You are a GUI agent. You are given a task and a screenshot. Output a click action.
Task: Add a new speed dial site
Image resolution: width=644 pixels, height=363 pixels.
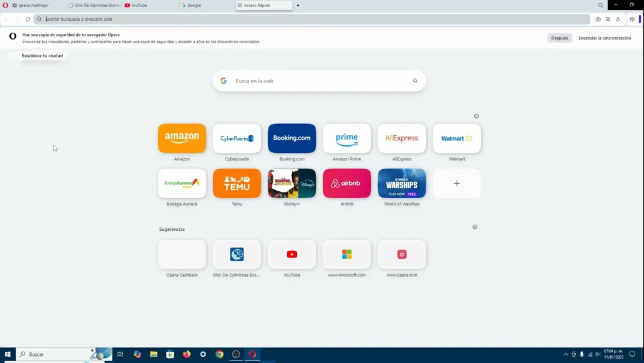pos(457,183)
